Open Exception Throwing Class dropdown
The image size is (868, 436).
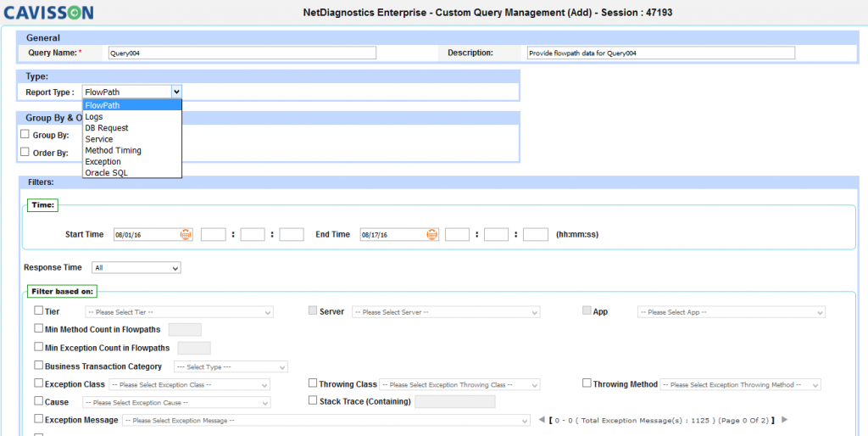459,384
